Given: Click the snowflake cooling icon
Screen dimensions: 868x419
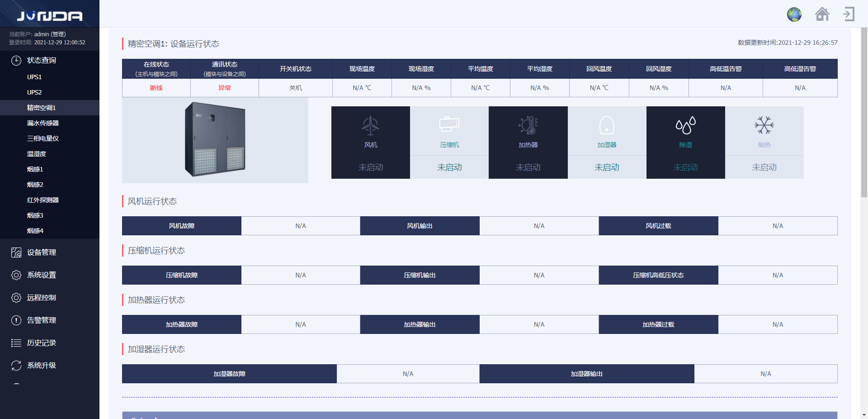Looking at the screenshot, I should 764,125.
